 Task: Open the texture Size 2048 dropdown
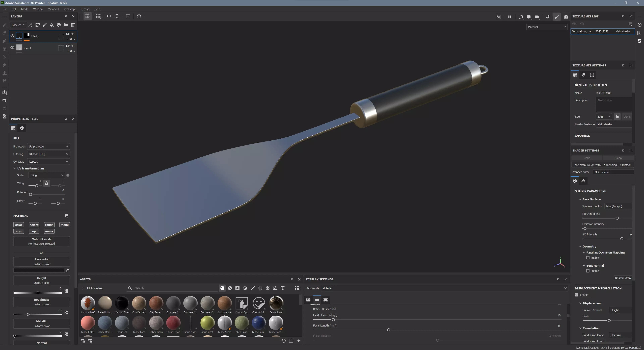pos(604,117)
